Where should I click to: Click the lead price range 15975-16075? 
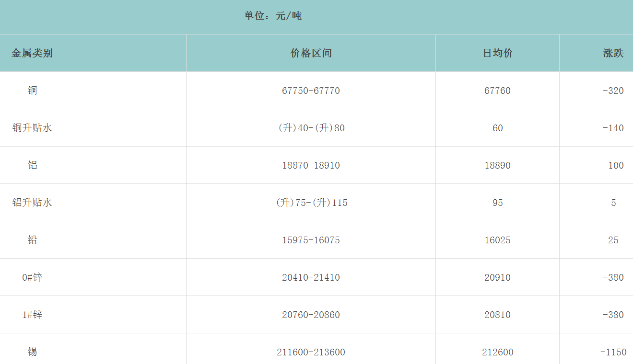pyautogui.click(x=311, y=240)
